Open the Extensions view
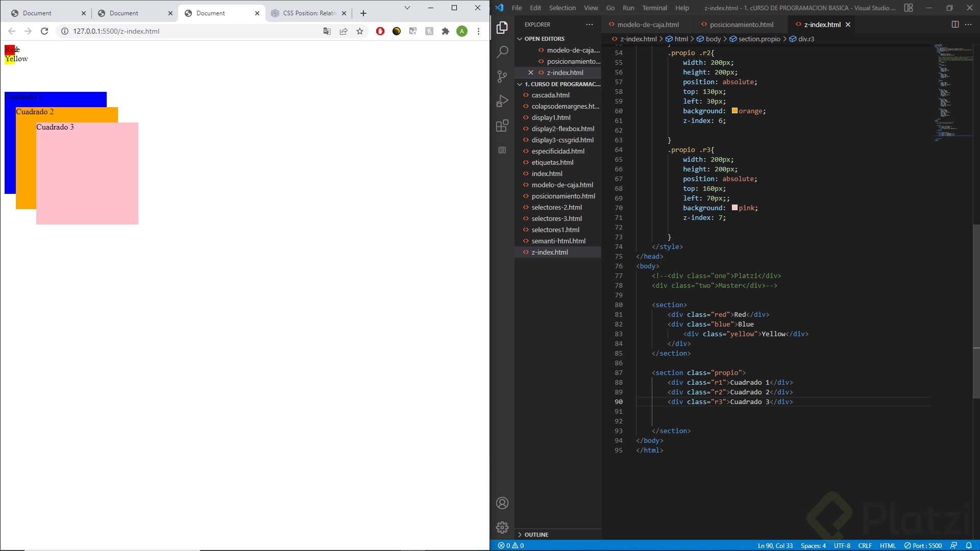 pyautogui.click(x=502, y=126)
